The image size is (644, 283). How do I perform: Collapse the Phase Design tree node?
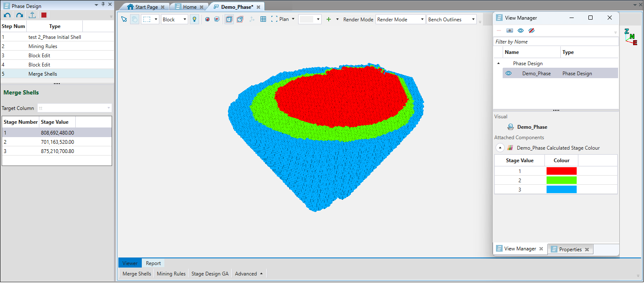coord(498,64)
